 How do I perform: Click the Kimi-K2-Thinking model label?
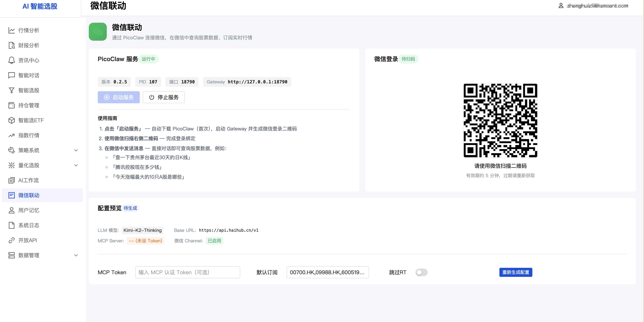coord(143,230)
